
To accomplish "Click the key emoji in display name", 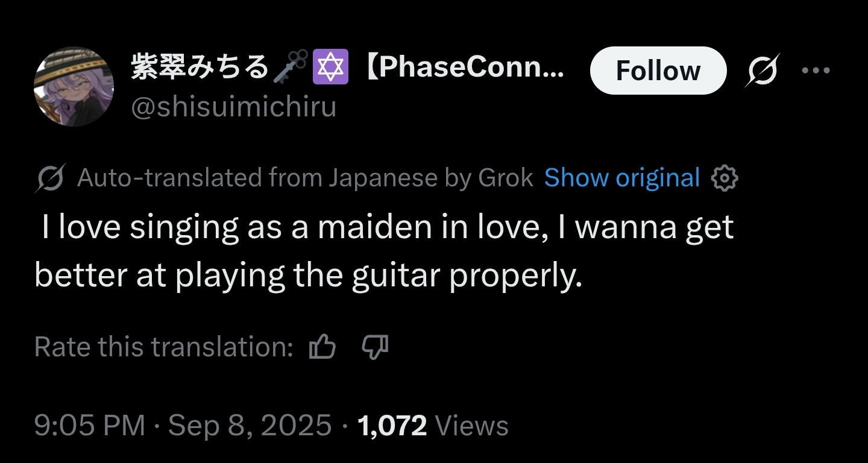I will 291,68.
